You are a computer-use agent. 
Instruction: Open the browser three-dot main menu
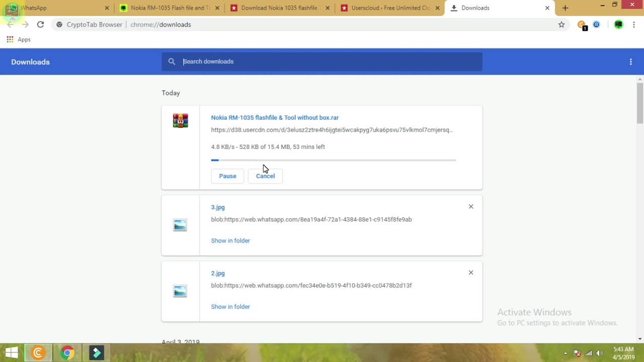point(633,24)
